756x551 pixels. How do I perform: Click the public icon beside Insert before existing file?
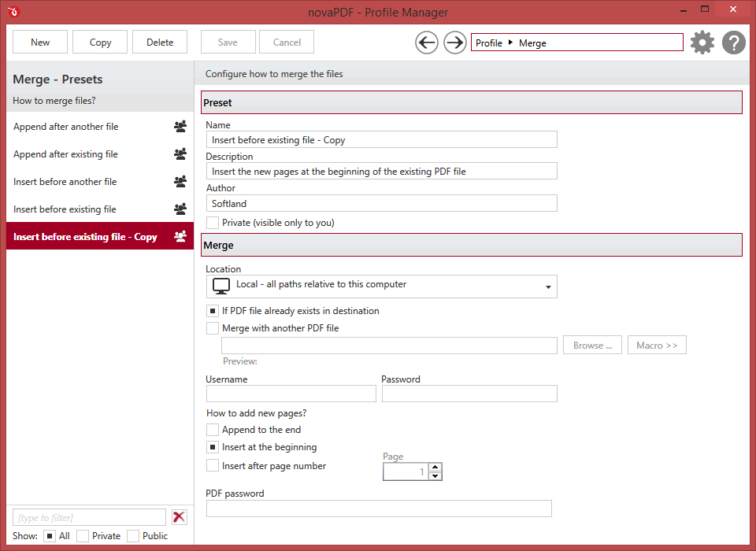tap(180, 209)
